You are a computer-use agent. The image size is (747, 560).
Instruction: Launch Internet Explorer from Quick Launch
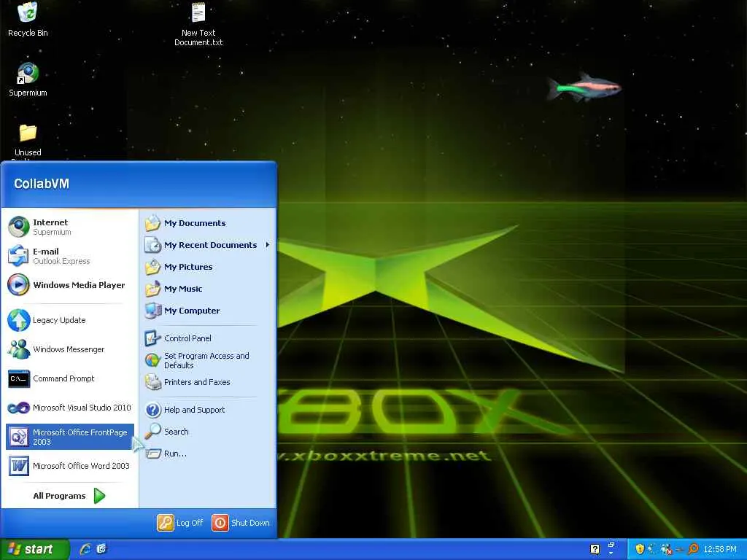click(85, 549)
